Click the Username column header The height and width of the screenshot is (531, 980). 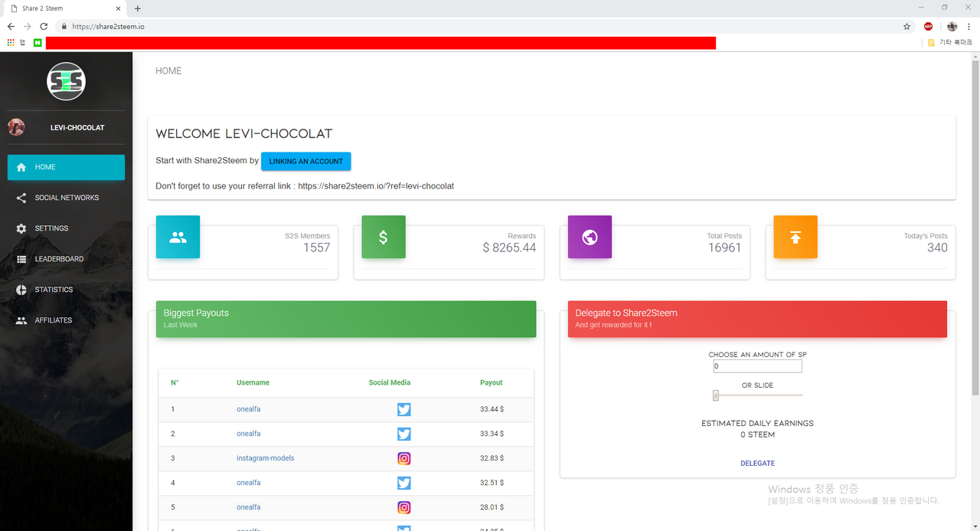253,382
